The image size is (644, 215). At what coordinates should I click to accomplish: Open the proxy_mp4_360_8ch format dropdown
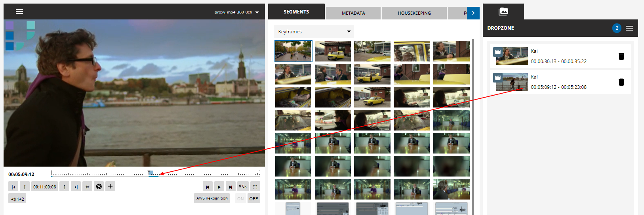pos(236,12)
